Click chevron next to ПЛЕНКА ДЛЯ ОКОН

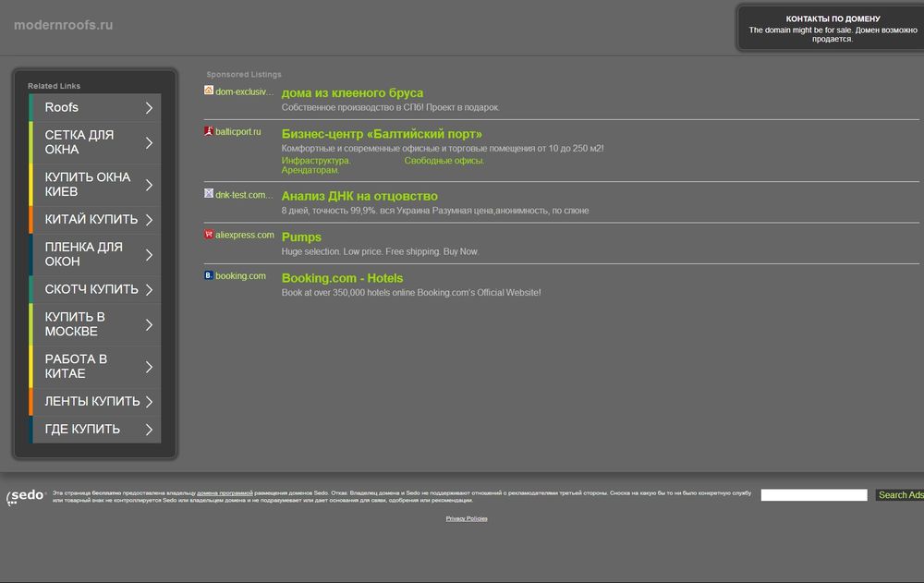click(x=149, y=255)
